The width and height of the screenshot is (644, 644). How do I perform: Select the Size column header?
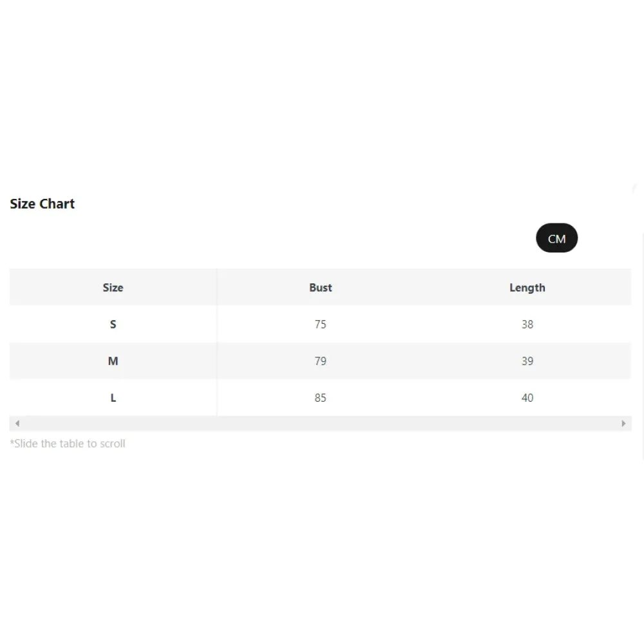(x=113, y=287)
